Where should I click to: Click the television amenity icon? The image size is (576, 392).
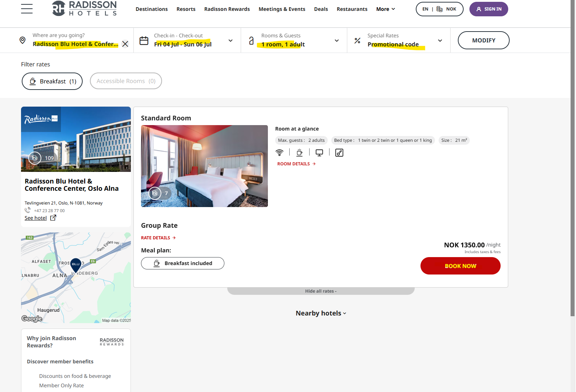319,153
